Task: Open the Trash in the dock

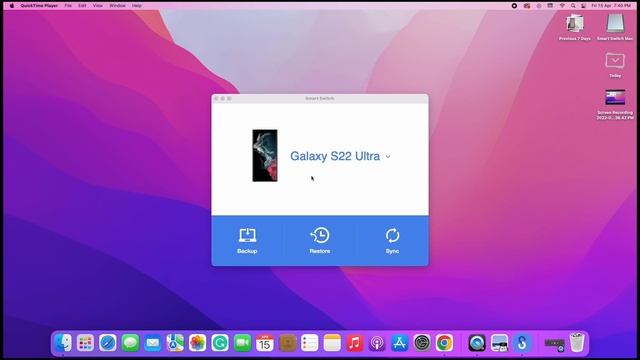Action: 577,342
